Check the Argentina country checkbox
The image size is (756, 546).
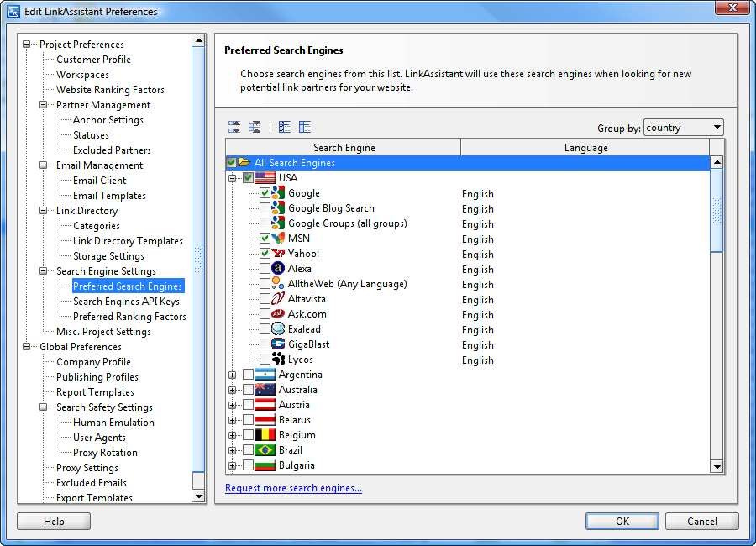[248, 375]
